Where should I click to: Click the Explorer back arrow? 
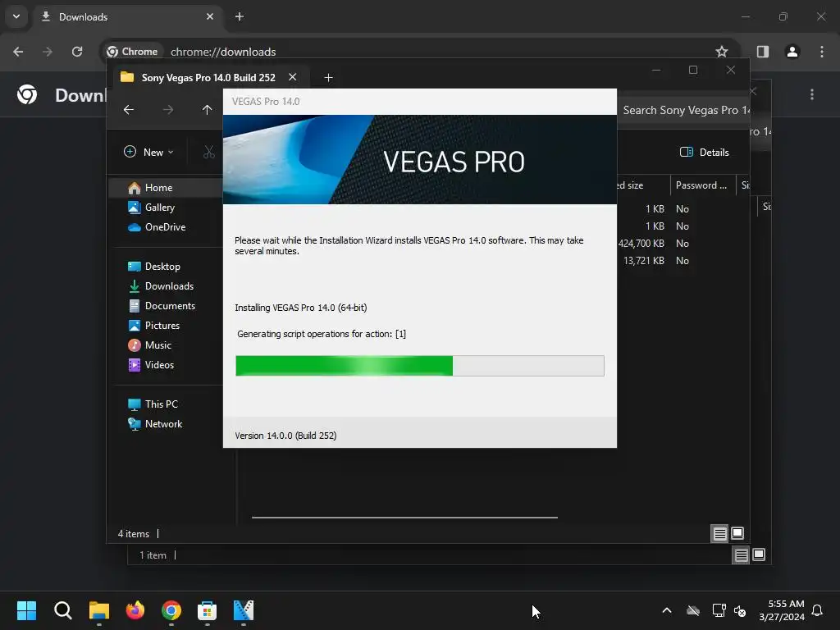[x=129, y=110]
